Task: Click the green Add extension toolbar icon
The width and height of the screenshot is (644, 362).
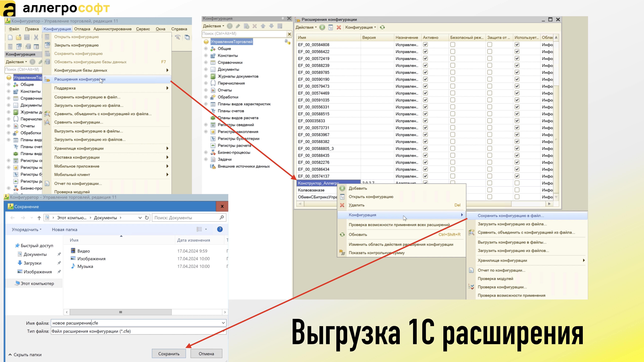Action: coord(322,28)
